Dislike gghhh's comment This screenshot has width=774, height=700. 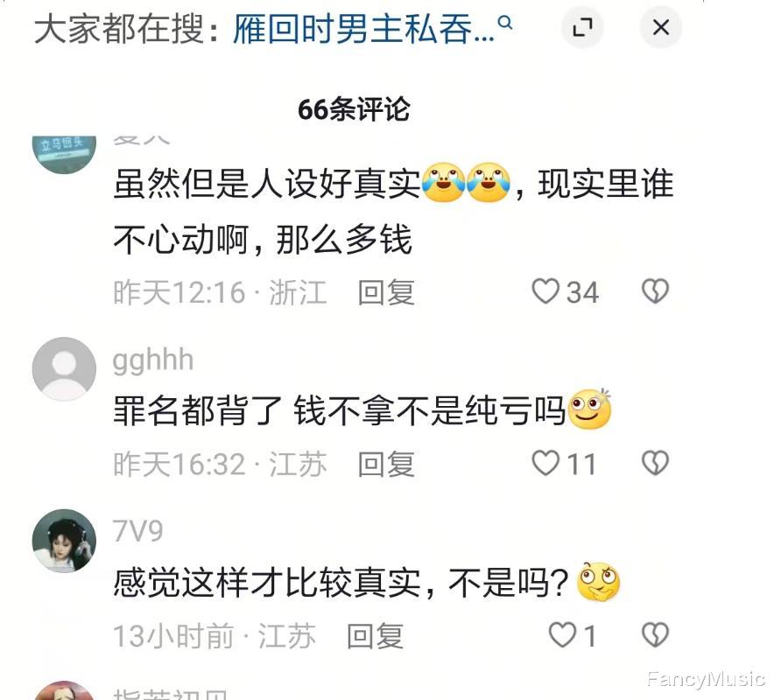[x=655, y=463]
